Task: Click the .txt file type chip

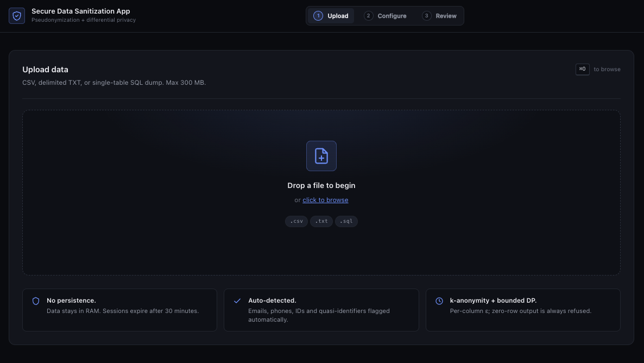Action: (x=321, y=221)
